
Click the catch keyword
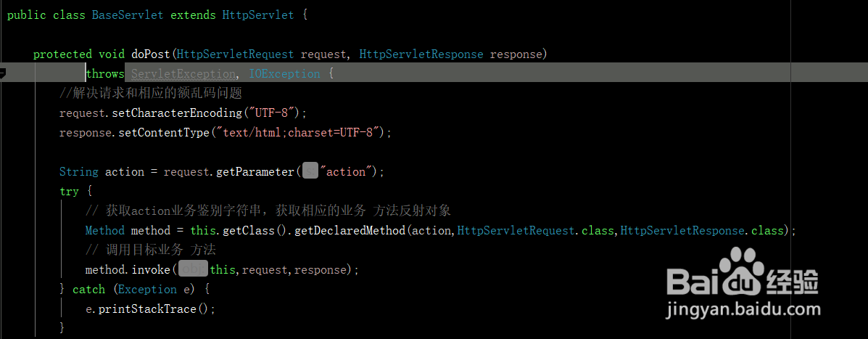pos(88,290)
